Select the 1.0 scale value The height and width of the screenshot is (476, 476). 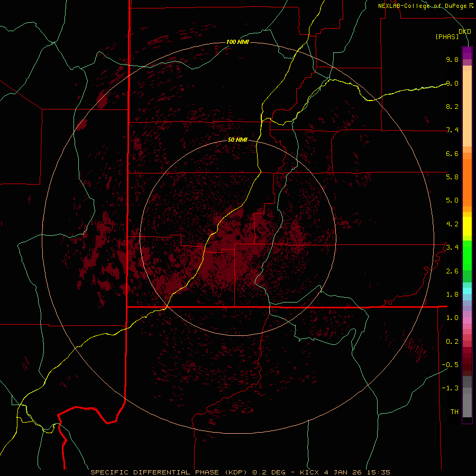[452, 318]
